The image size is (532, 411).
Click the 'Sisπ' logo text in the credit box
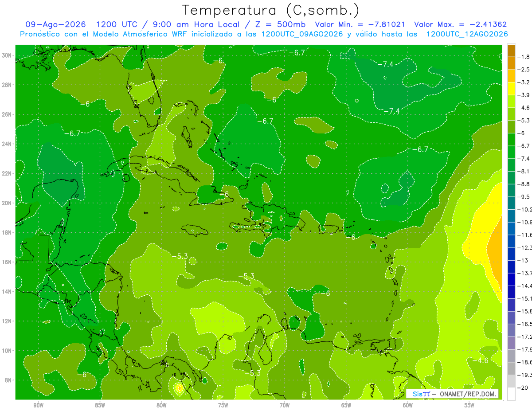(x=421, y=394)
